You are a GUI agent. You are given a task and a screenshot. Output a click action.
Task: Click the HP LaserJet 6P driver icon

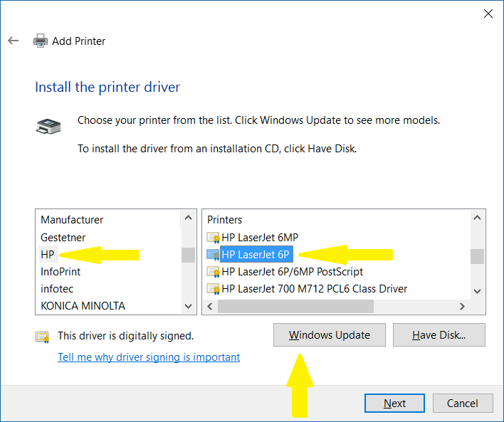pos(213,255)
